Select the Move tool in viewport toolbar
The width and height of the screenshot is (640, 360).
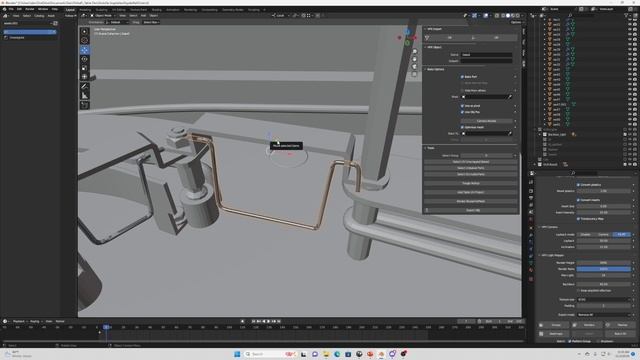click(x=84, y=50)
